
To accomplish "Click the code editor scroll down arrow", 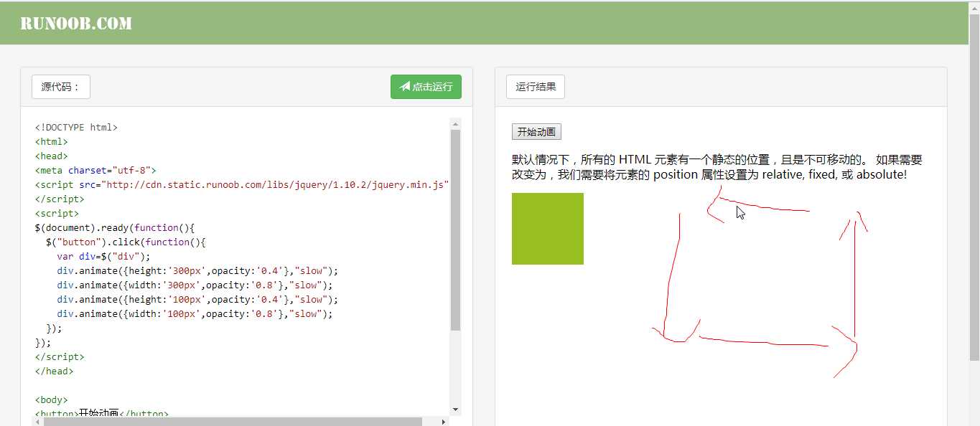I will coord(455,410).
